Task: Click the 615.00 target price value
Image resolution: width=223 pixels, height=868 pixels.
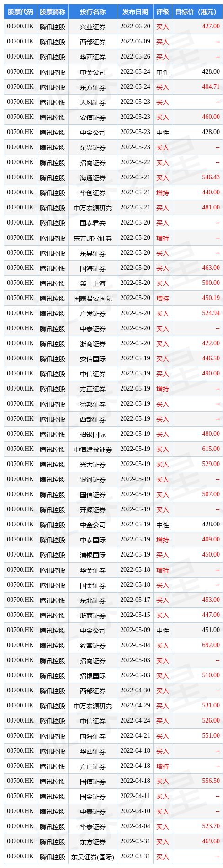Action: click(211, 449)
